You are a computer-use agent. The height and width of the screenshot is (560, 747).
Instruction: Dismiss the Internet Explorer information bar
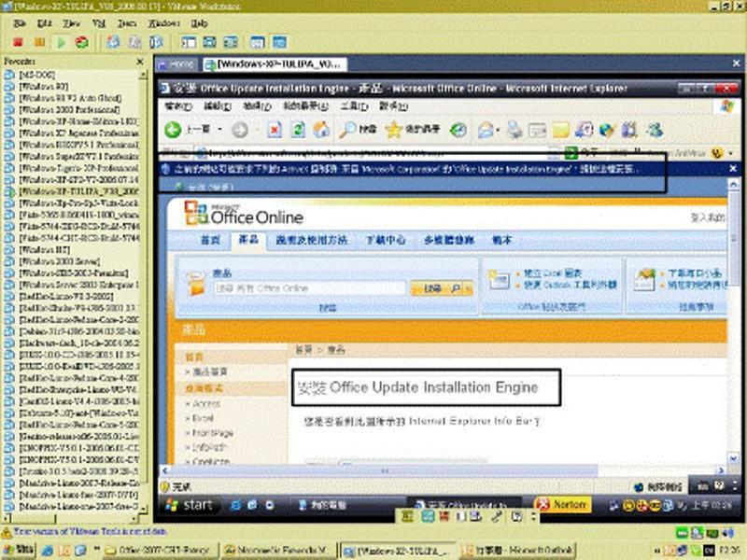click(x=733, y=169)
